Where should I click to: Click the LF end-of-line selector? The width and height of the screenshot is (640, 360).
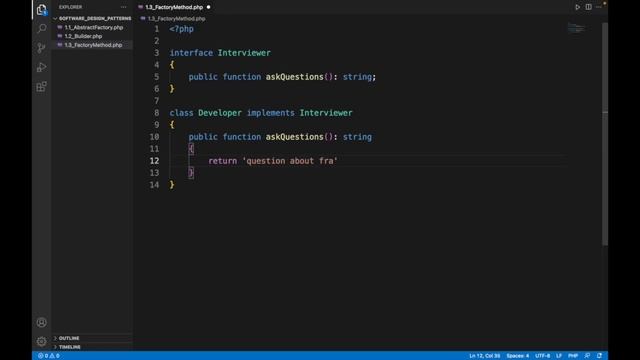(559, 356)
